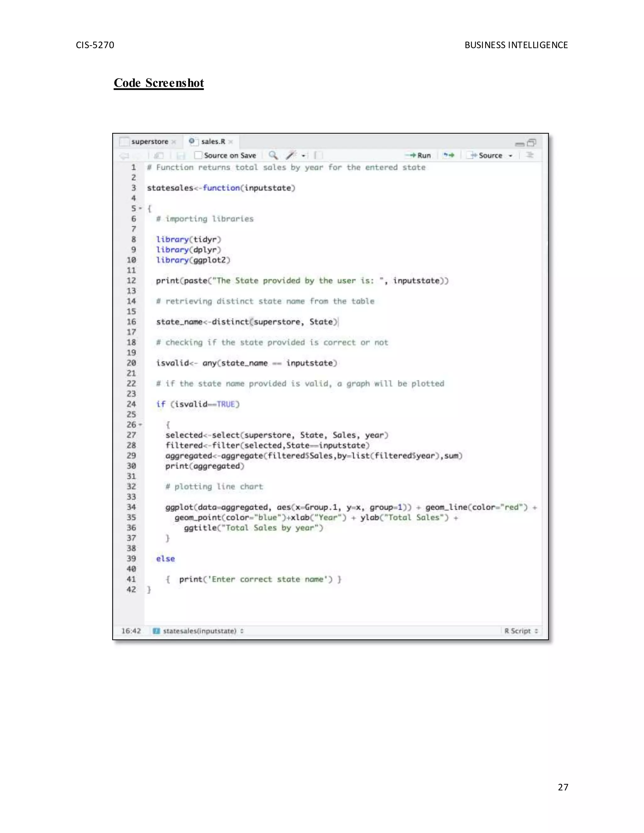Enable the Source on Save checkbox
This screenshot has height=833, width=644.
pyautogui.click(x=198, y=155)
